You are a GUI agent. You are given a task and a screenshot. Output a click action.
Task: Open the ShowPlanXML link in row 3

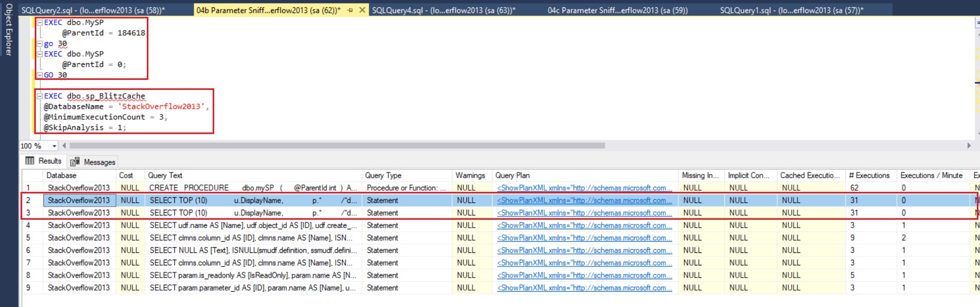coord(584,213)
